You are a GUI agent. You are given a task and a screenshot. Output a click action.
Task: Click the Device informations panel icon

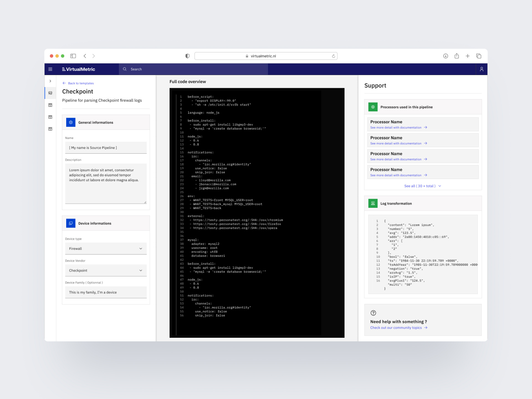coord(71,223)
